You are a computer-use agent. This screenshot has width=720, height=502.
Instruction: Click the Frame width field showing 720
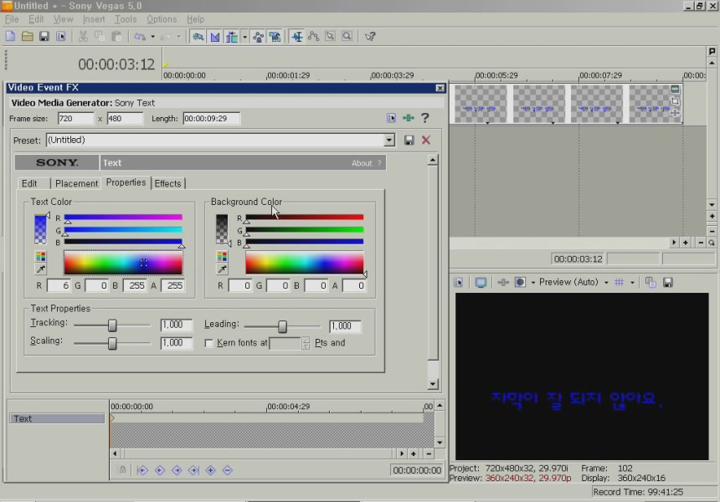point(76,118)
